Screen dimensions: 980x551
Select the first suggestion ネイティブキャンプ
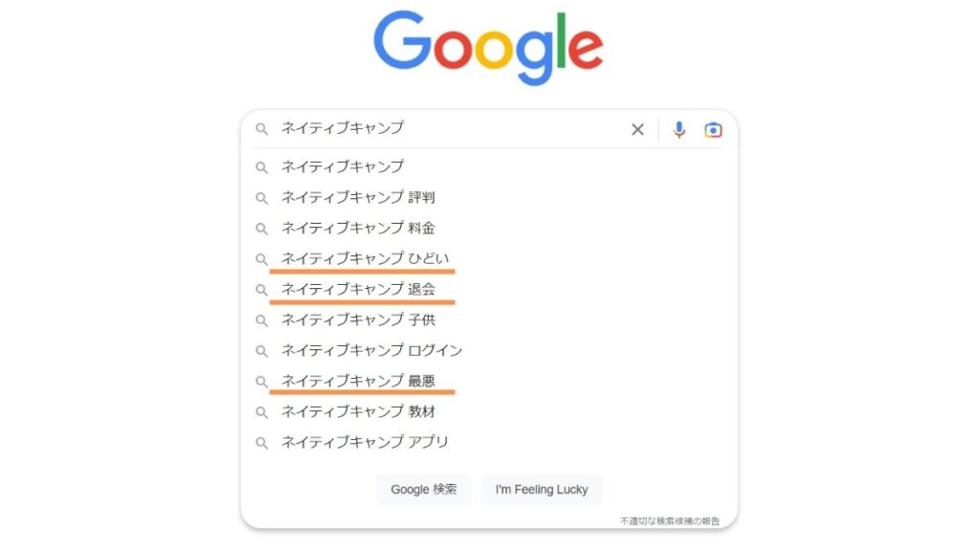(343, 166)
